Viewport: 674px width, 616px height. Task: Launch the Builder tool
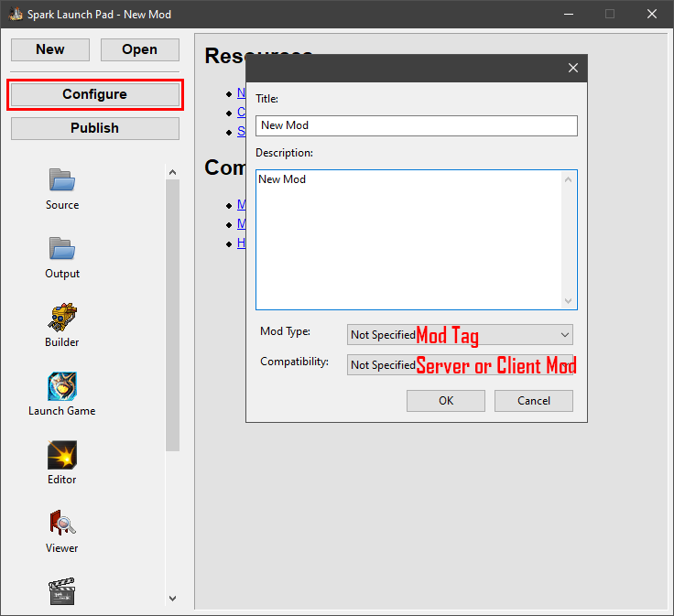[62, 317]
